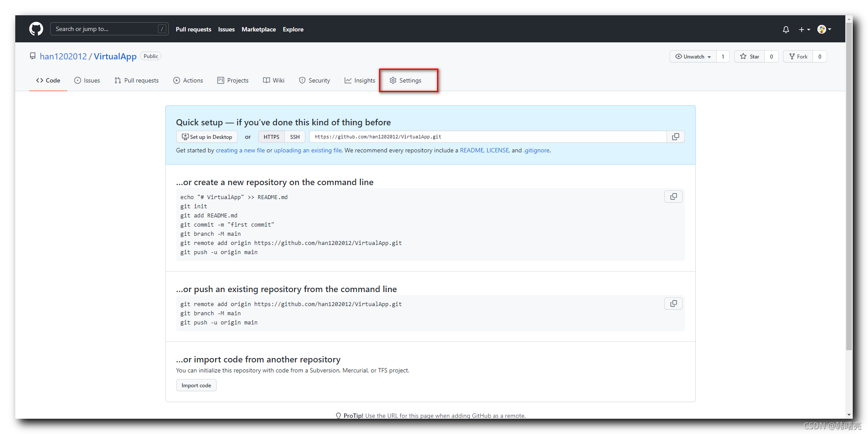Focus the Search or jump to field

[109, 29]
